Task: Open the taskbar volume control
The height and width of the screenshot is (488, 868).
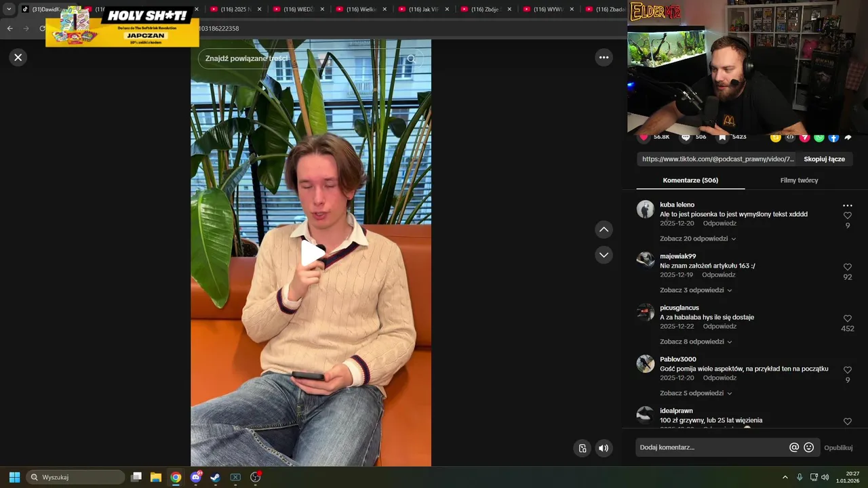Action: (x=825, y=477)
